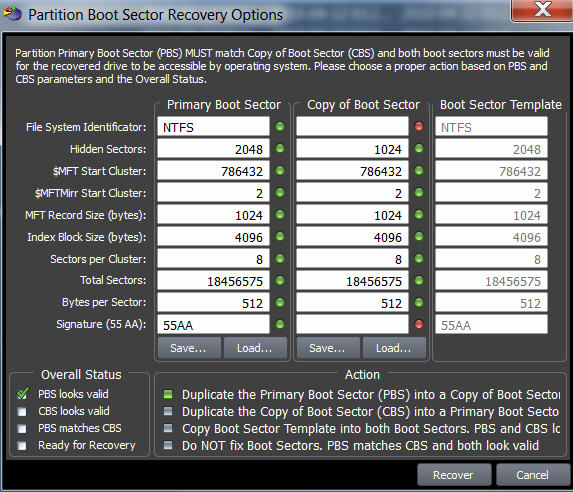This screenshot has height=492, width=573.
Task: Click Load under Copy of Boot Sector
Action: pos(394,348)
